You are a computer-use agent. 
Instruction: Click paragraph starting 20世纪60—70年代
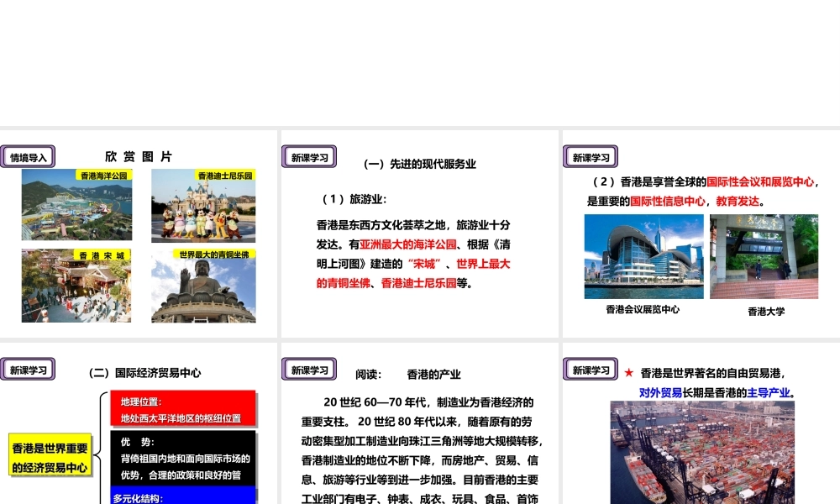coord(423,450)
